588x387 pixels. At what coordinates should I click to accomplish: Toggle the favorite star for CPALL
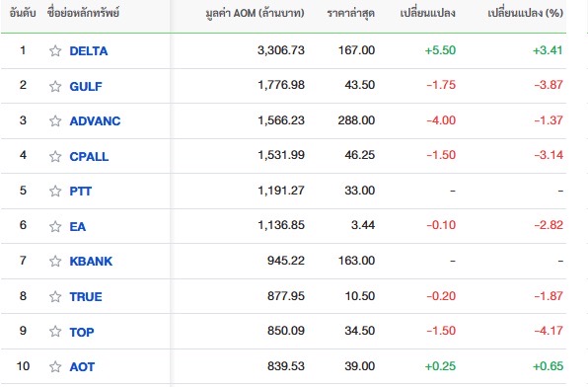[x=55, y=156]
